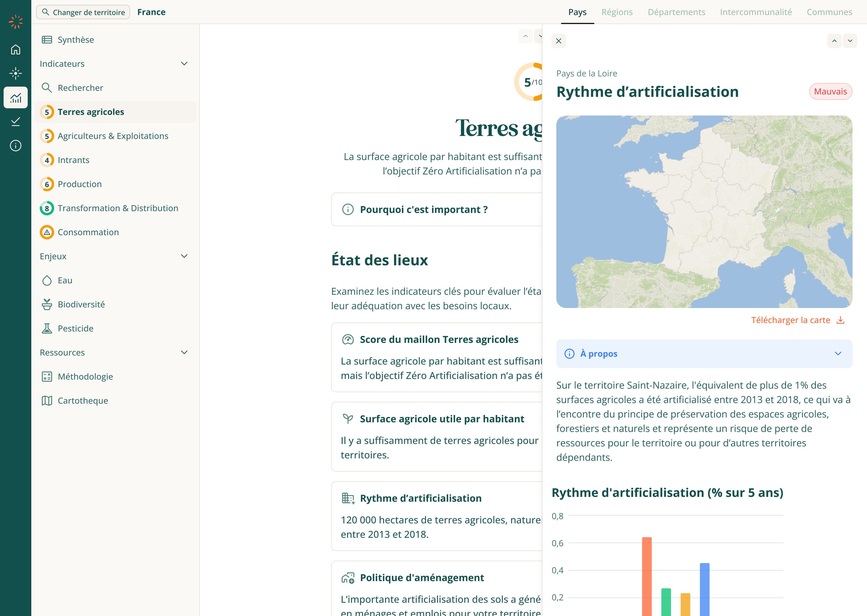Viewport: 867px width, 616px height.
Task: Close the Rythme d'artificialisation side panel
Action: pos(558,41)
